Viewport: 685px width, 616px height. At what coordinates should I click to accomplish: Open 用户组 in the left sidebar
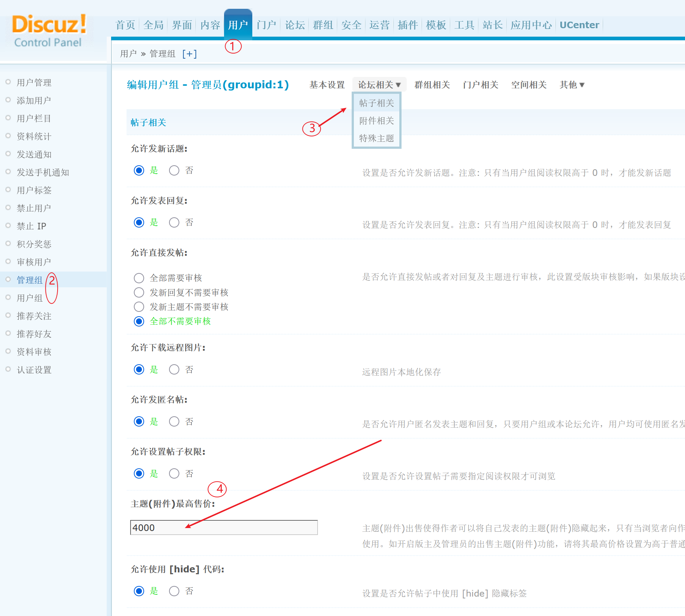29,298
